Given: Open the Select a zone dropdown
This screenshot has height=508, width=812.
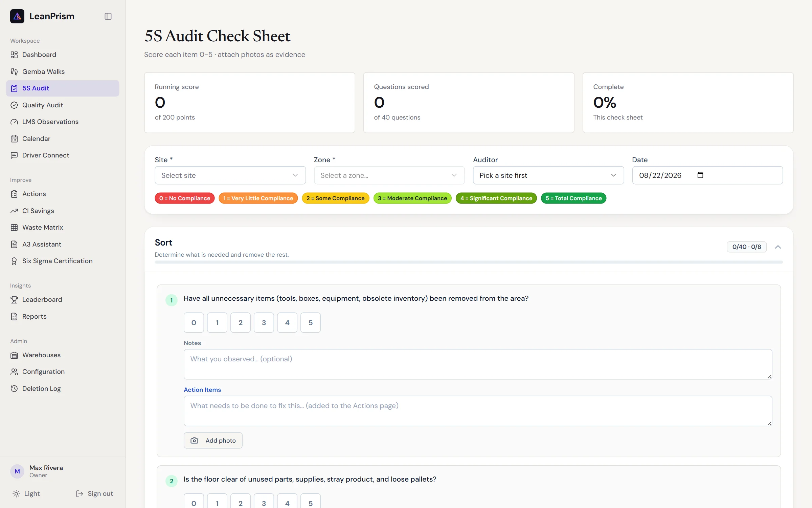Looking at the screenshot, I should (389, 175).
